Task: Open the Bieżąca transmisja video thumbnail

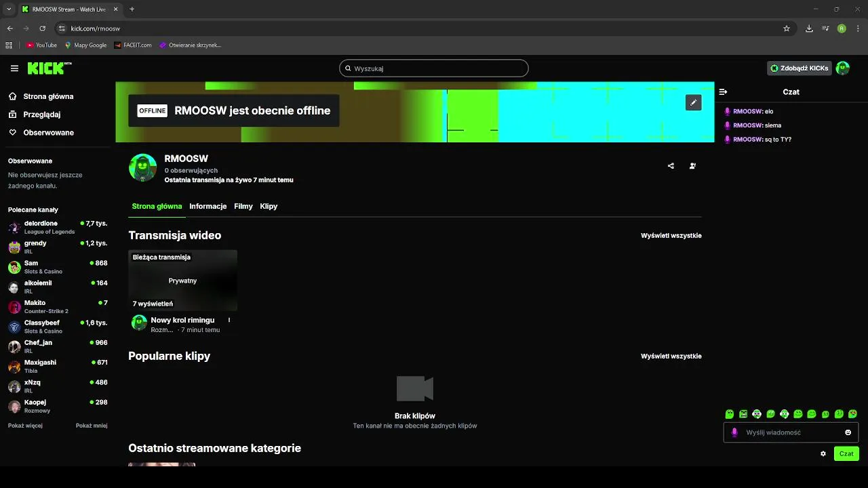Action: (183, 281)
